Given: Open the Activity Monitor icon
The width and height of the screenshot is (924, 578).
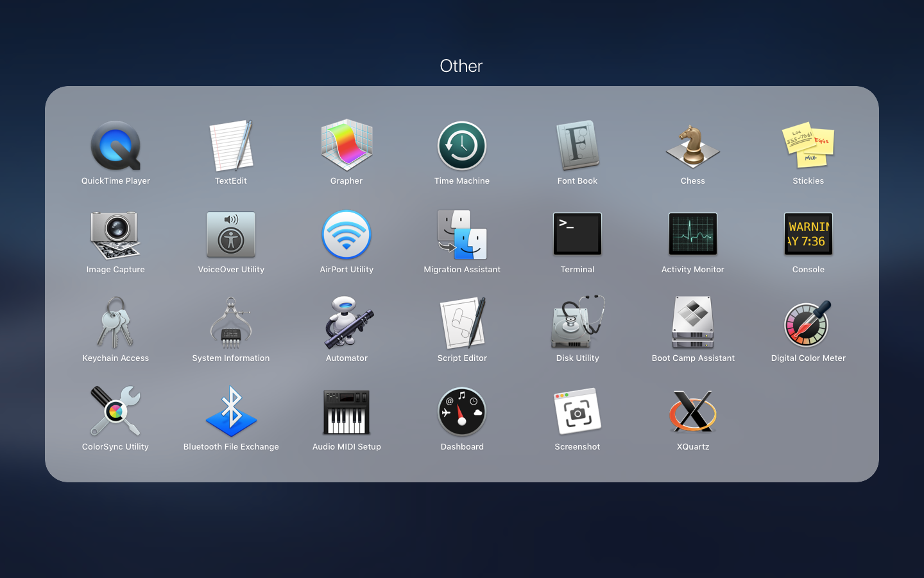Looking at the screenshot, I should click(693, 234).
